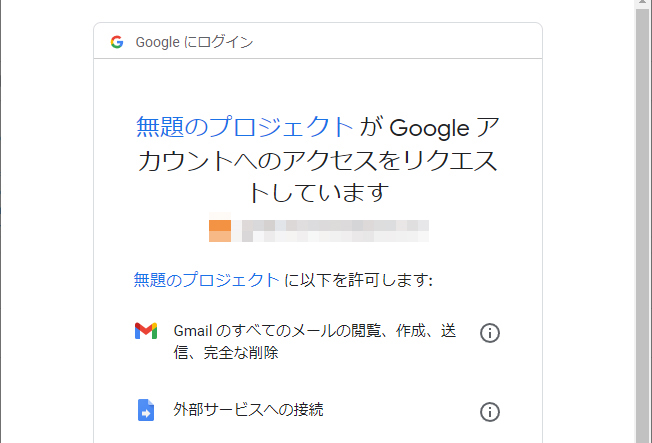Click the が Google ア heading text
This screenshot has width=652, height=443.
tap(429, 127)
